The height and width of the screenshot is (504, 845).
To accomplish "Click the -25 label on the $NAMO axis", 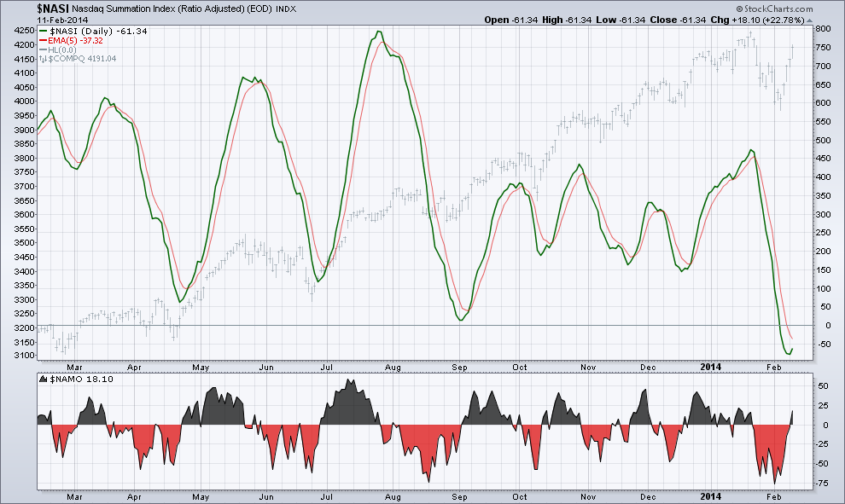I will [822, 444].
